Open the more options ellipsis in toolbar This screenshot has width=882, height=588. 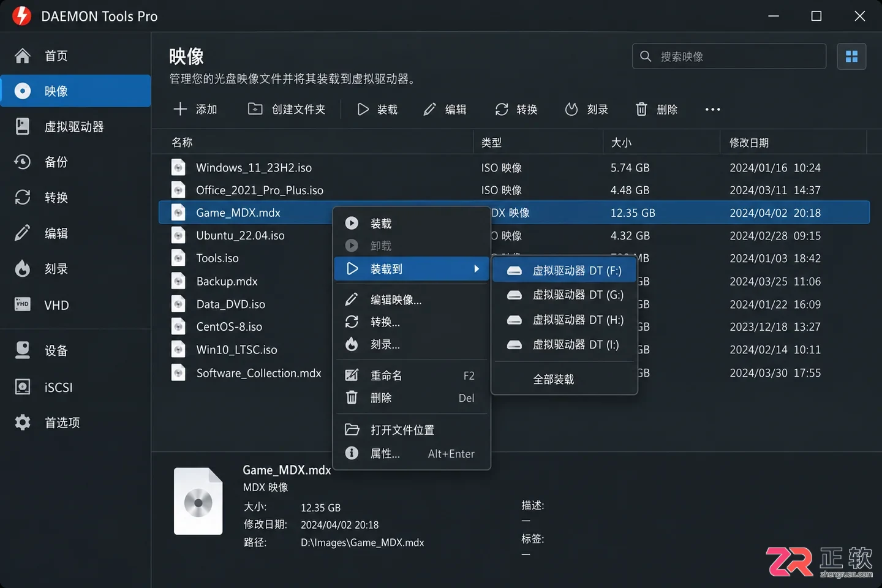click(x=712, y=110)
